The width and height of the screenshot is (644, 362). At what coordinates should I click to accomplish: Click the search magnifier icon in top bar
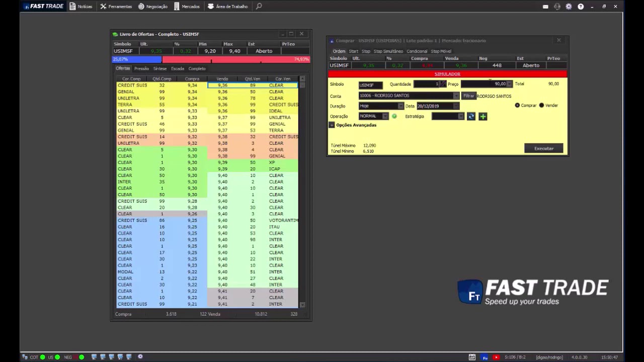point(259,7)
